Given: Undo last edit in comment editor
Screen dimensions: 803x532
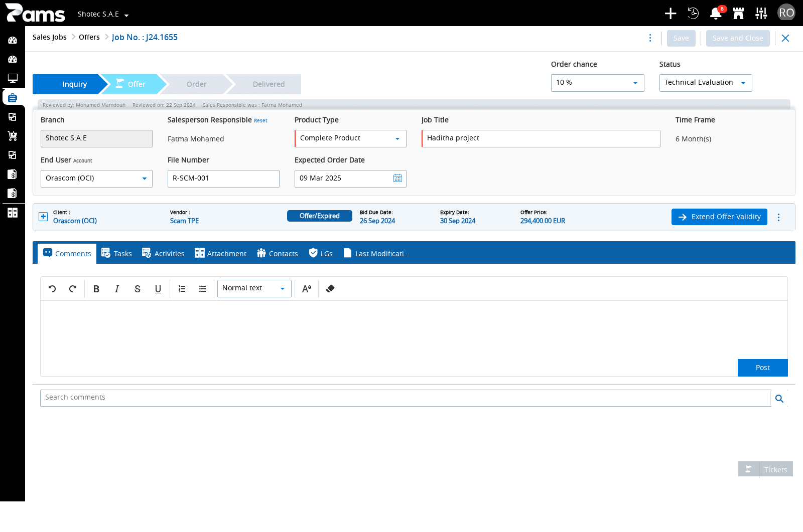Looking at the screenshot, I should coord(52,289).
